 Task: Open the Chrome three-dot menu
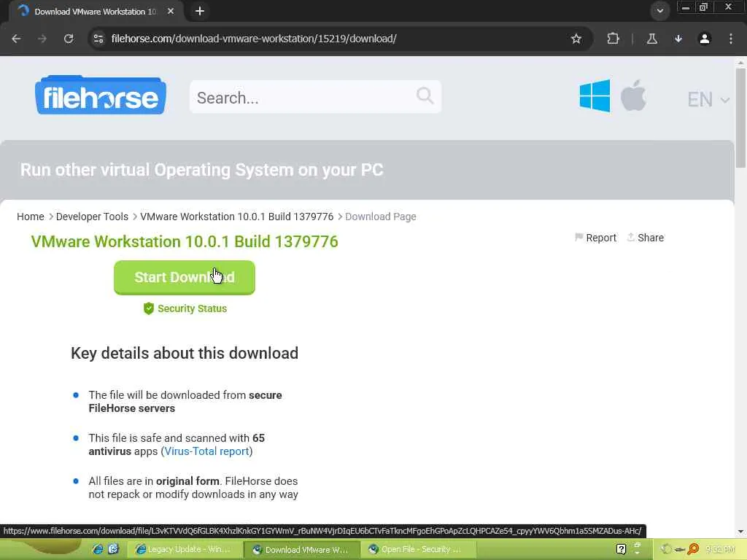coord(731,39)
